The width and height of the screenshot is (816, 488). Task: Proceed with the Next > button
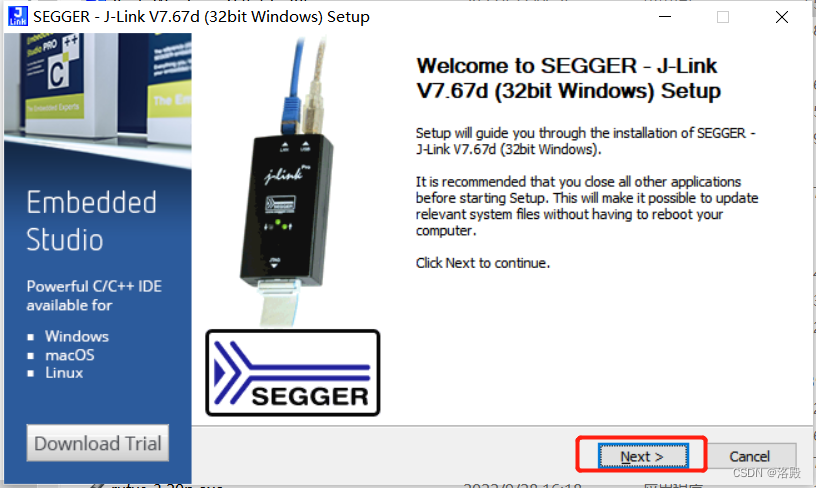tap(643, 456)
